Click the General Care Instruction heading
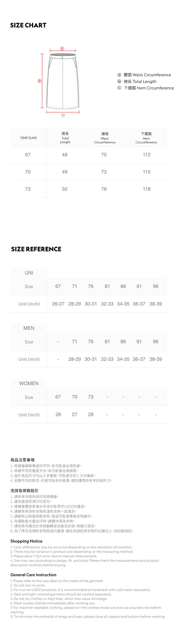The width and height of the screenshot is (178, 644). (33, 575)
